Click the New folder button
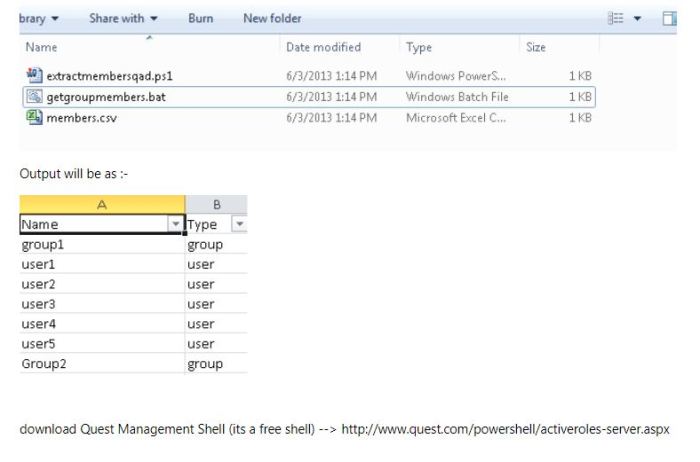 272,19
